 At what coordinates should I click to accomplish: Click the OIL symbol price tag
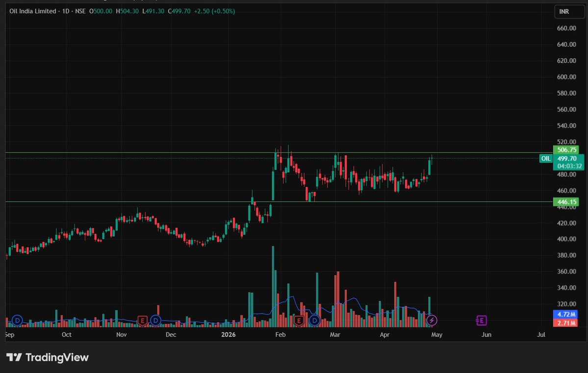[546, 159]
